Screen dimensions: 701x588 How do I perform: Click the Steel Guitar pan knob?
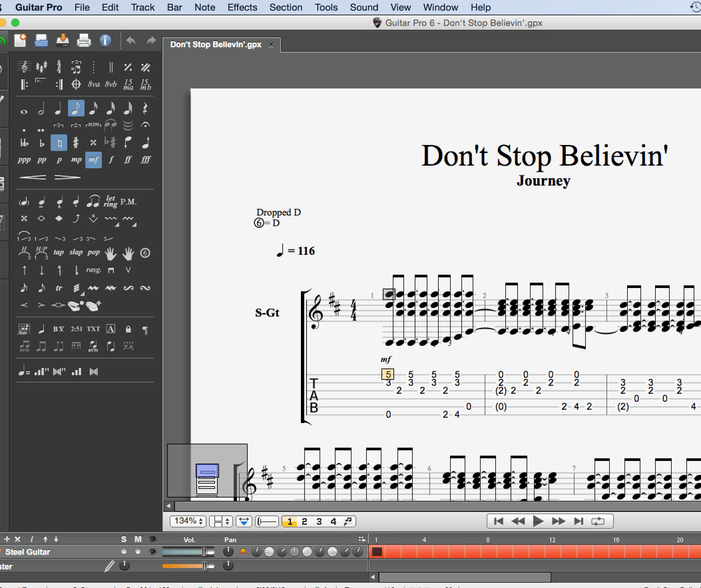(228, 552)
